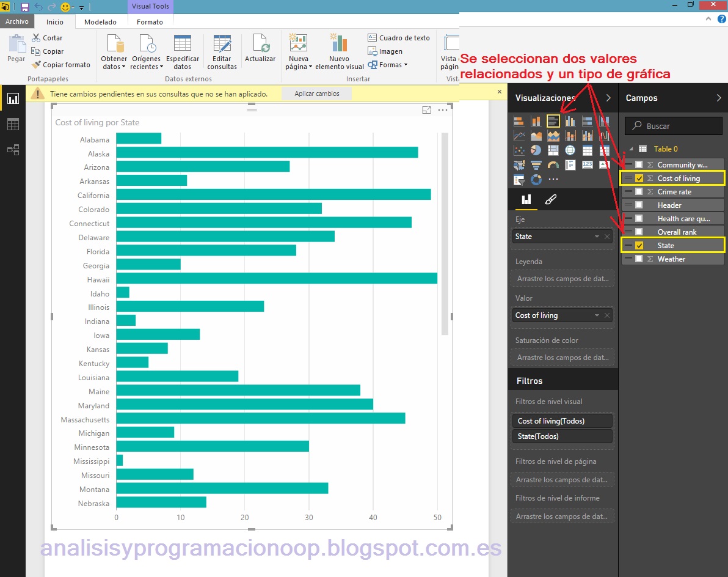Screen dimensions: 728x577
Task: Select the treemap visualization icon
Action: coord(553,150)
